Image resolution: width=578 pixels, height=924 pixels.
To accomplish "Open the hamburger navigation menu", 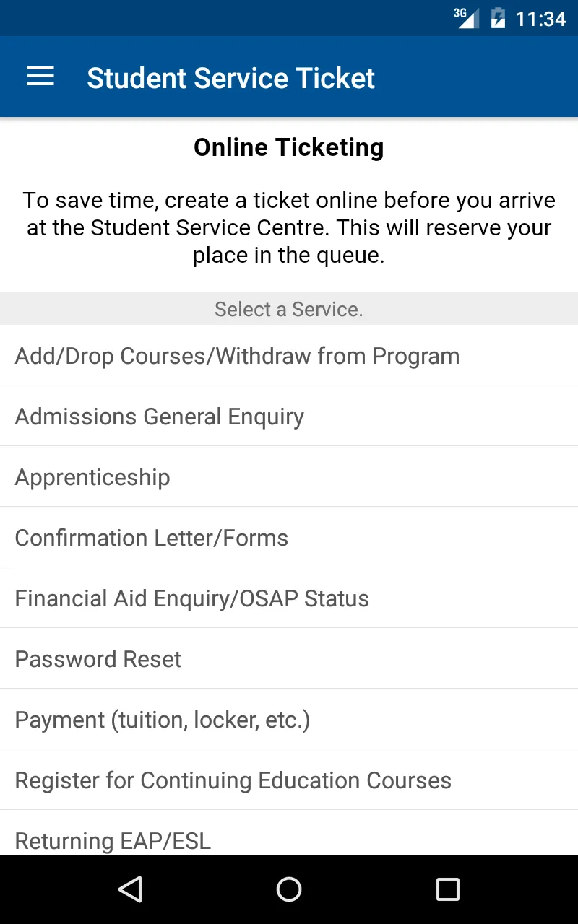I will pyautogui.click(x=40, y=77).
